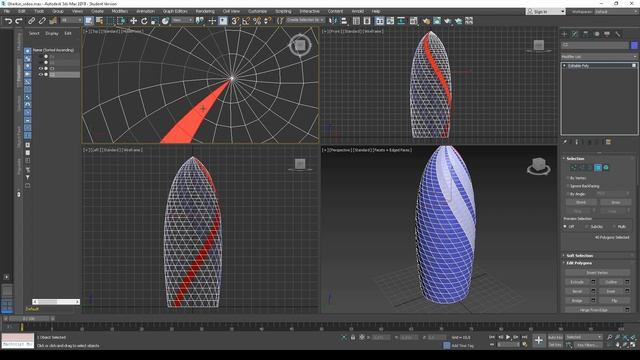This screenshot has width=640, height=360.
Task: Enable the By Angle checkbox
Action: pos(567,194)
